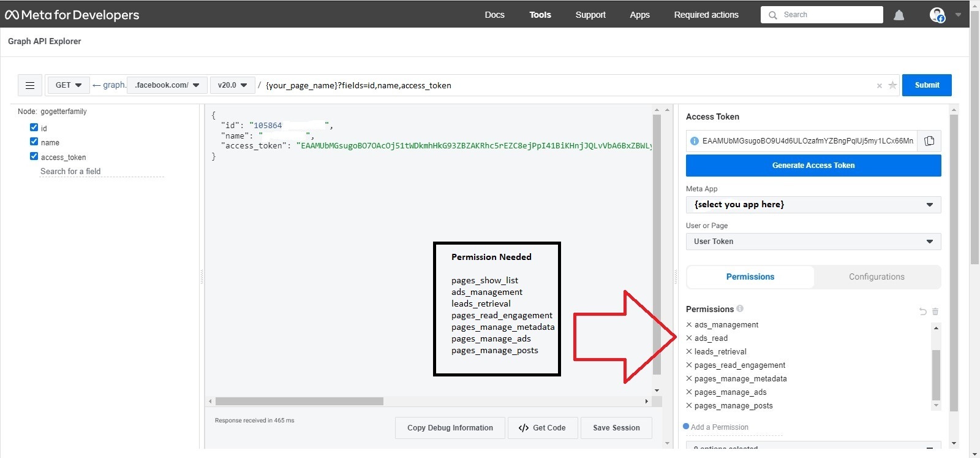Click the Submit button
Image resolution: width=980 pixels, height=458 pixels.
pyautogui.click(x=927, y=85)
